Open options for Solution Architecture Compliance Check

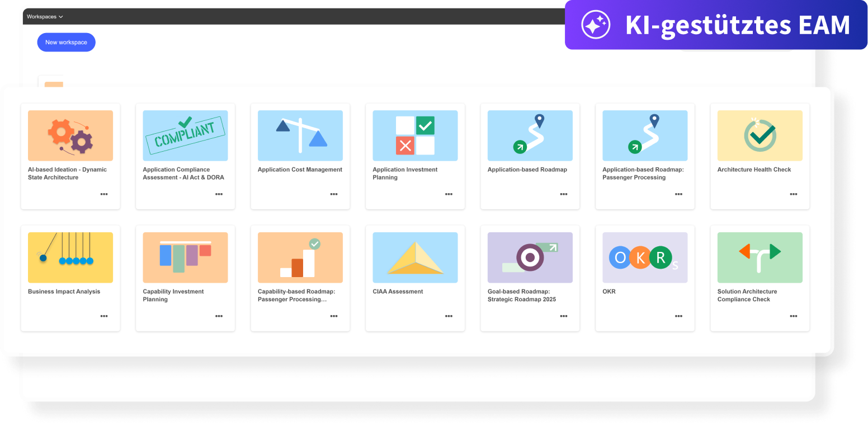click(x=794, y=316)
